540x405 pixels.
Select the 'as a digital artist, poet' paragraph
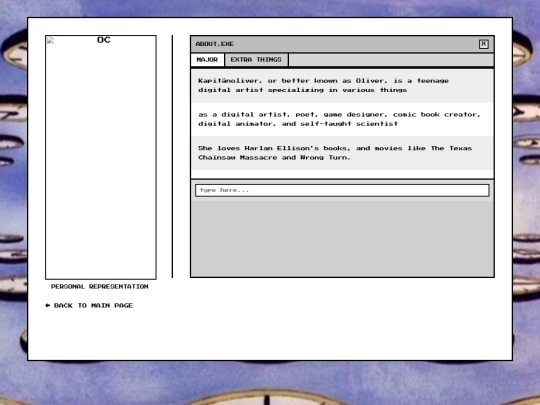(342, 119)
